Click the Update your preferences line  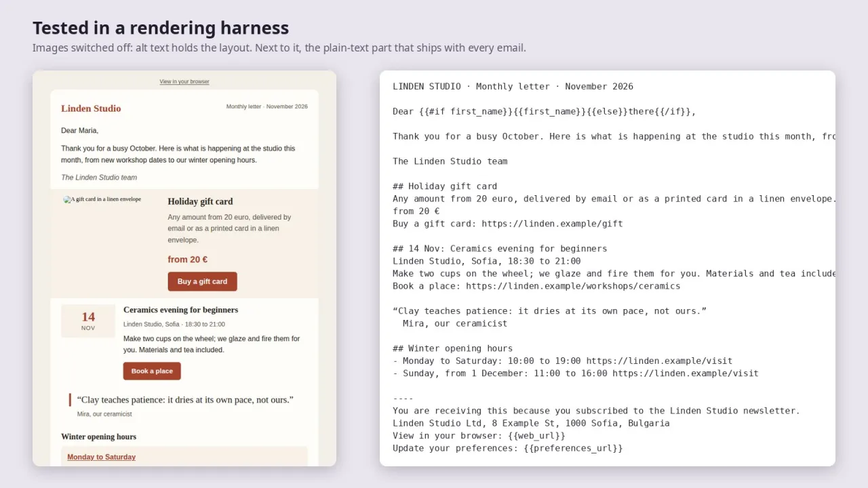tap(507, 448)
